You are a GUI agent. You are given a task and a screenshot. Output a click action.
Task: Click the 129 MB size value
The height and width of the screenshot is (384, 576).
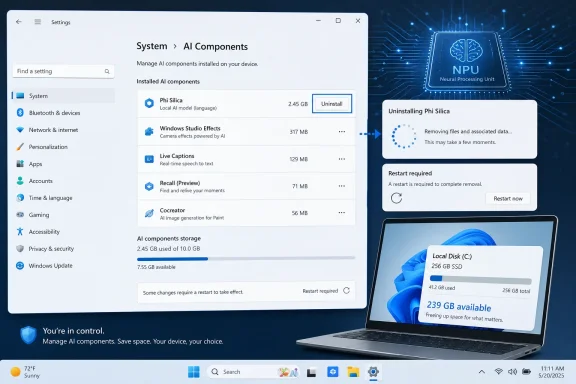click(299, 159)
